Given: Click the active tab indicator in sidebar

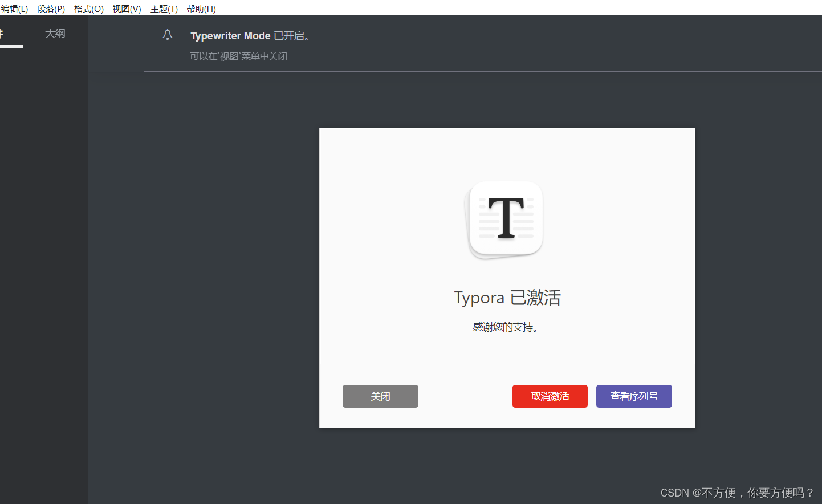Looking at the screenshot, I should pos(11,47).
